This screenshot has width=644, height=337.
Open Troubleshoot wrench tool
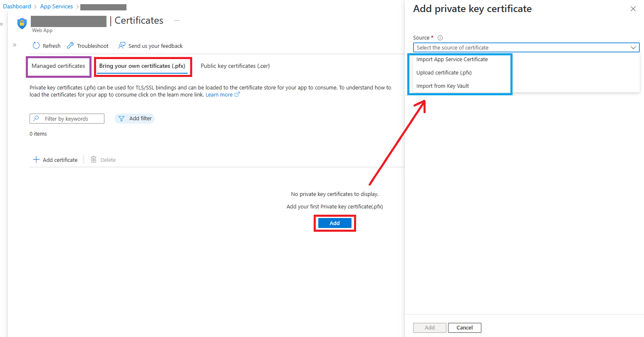[x=70, y=46]
